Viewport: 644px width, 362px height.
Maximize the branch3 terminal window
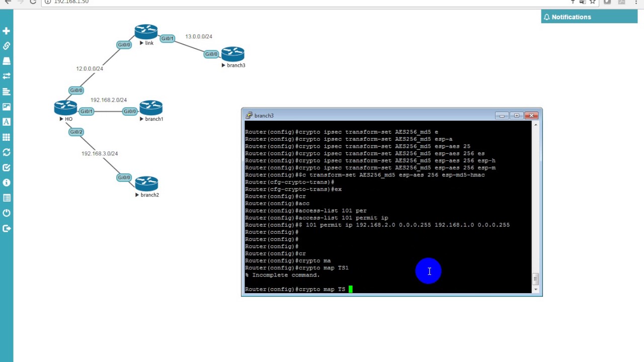(x=517, y=116)
